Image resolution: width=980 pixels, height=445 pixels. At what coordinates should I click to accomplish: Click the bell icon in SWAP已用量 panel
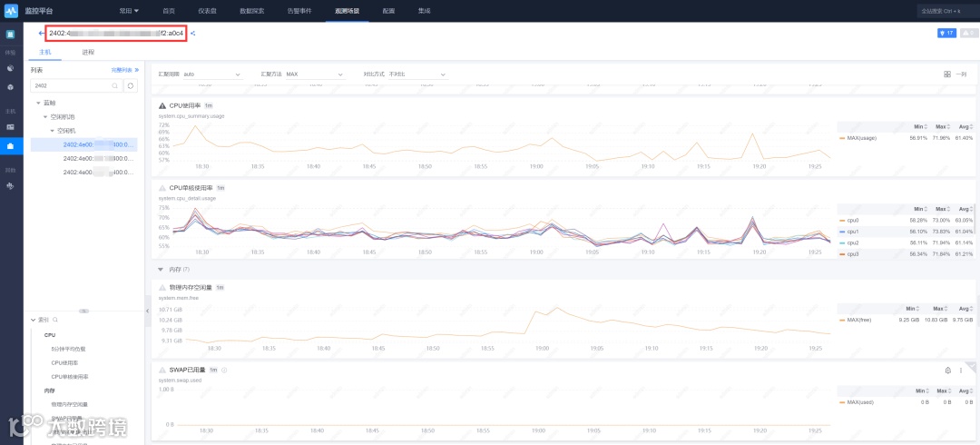(x=948, y=371)
